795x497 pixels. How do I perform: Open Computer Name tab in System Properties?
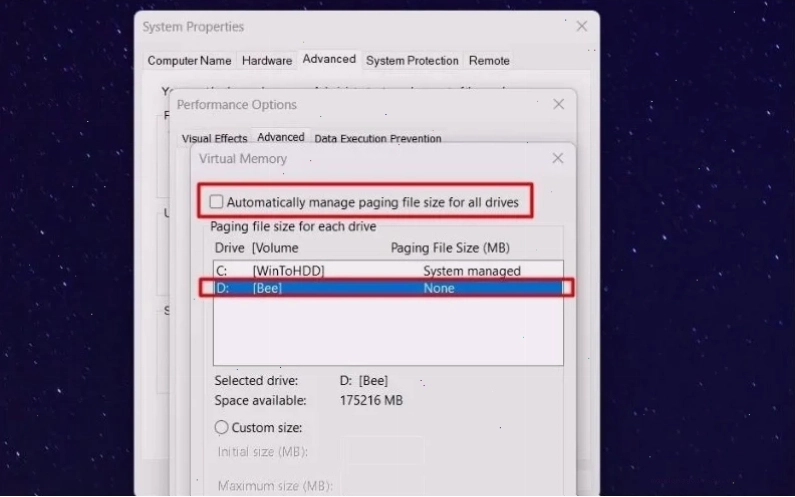tap(189, 60)
